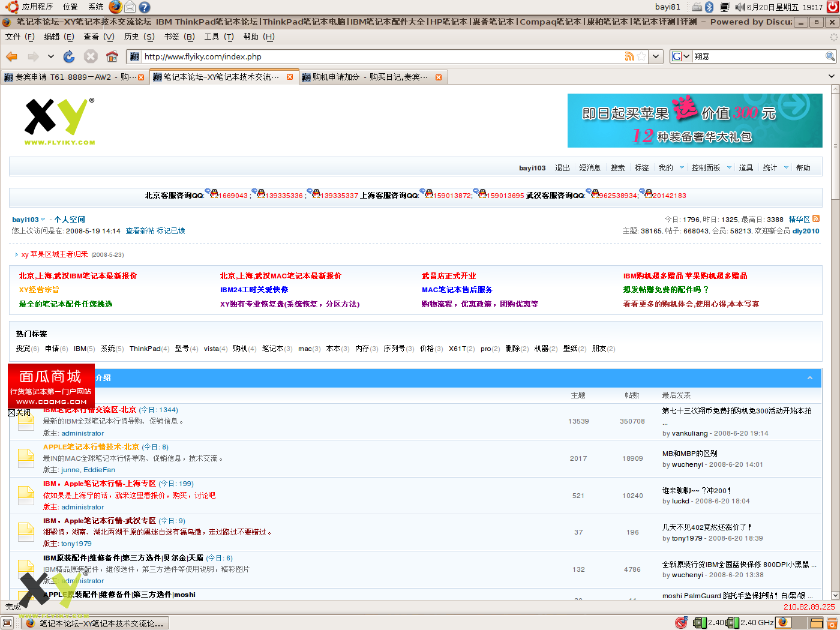Open the trash icon in bottom panel
Image resolution: width=840 pixels, height=630 pixels.
(832, 623)
